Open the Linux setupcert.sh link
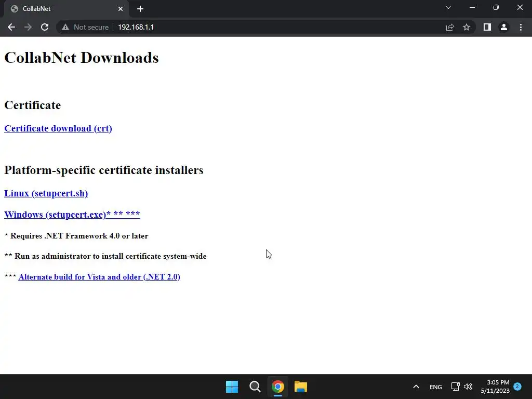Image resolution: width=532 pixels, height=399 pixels. 46,193
